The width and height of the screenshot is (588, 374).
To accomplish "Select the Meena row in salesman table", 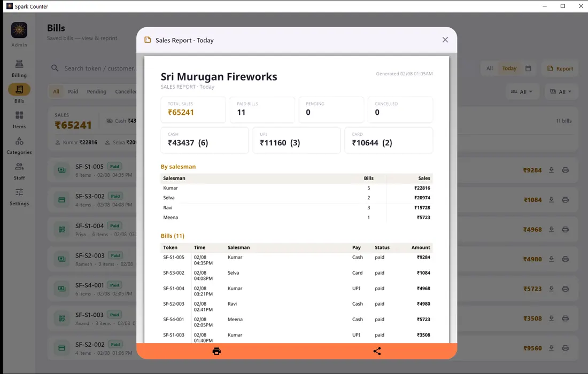I will click(x=297, y=217).
